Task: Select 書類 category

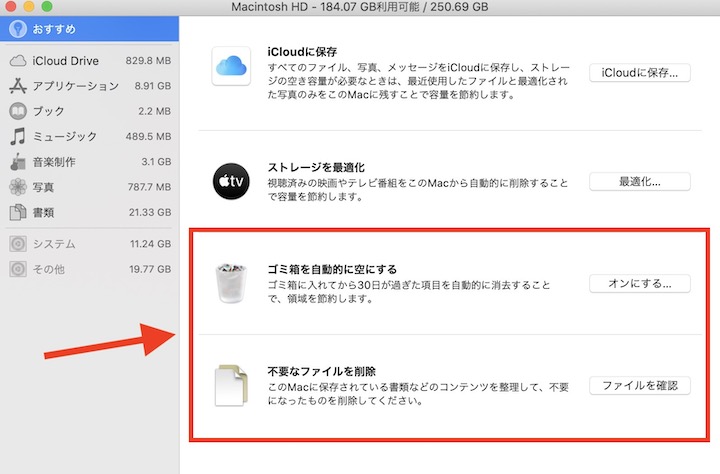Action: [90, 212]
